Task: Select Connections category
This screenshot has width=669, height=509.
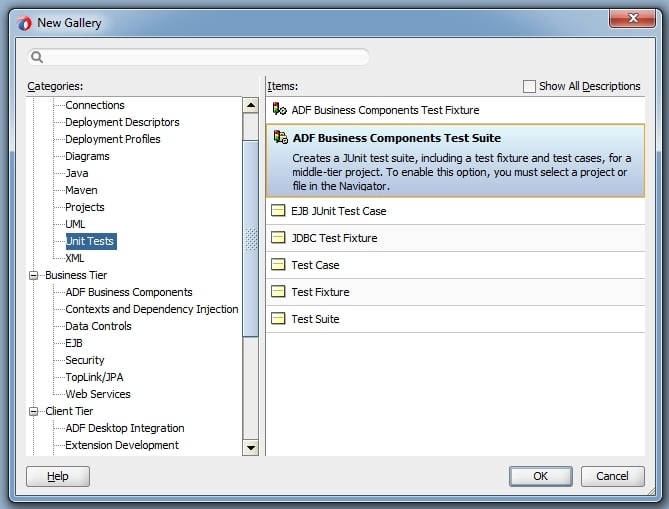Action: click(x=95, y=105)
